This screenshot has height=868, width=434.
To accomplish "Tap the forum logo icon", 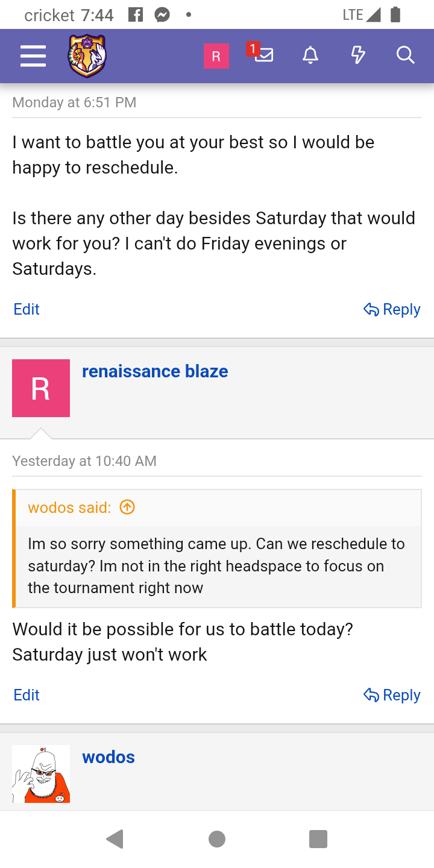I will [x=87, y=56].
